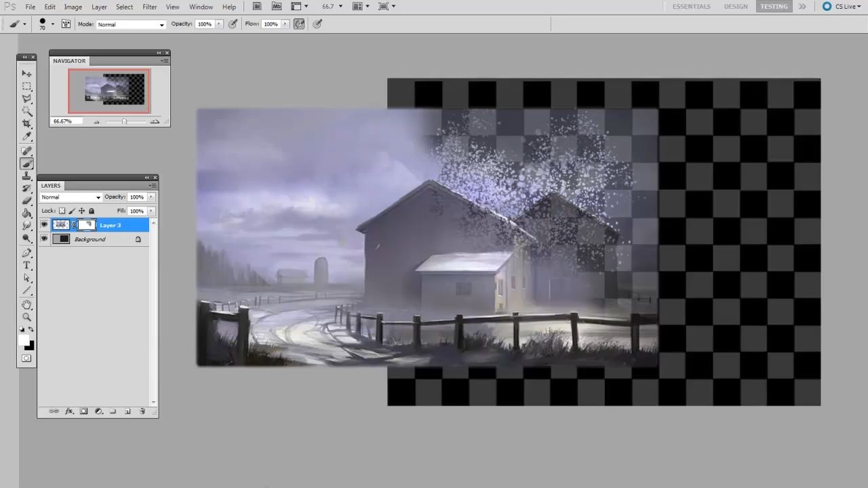Enable airbrush mode in options bar

[x=299, y=24]
